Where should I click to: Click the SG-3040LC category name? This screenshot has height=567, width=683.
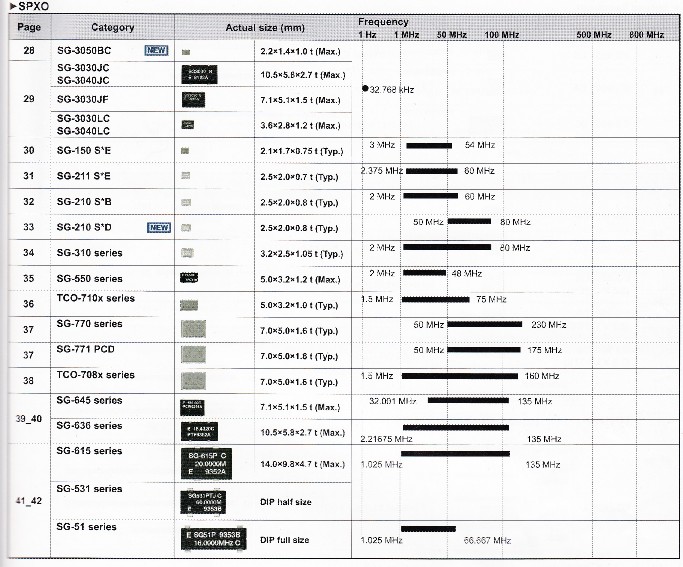pos(83,131)
